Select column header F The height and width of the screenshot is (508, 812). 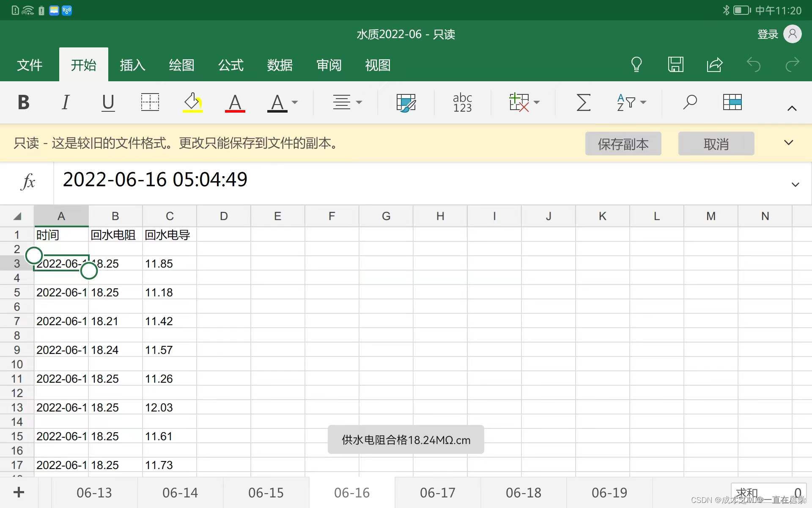(332, 216)
